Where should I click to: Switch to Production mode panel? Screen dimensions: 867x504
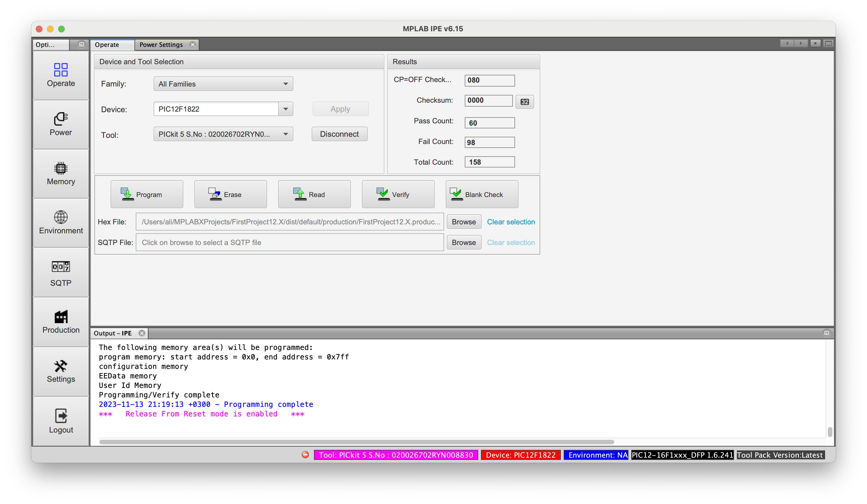(x=61, y=322)
